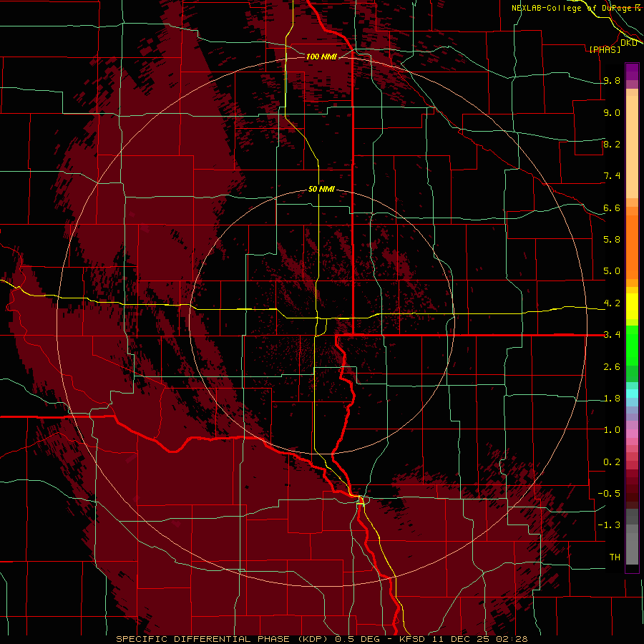Click the KFSD station identifier
Viewport: 644px width, 644px height.
412,639
